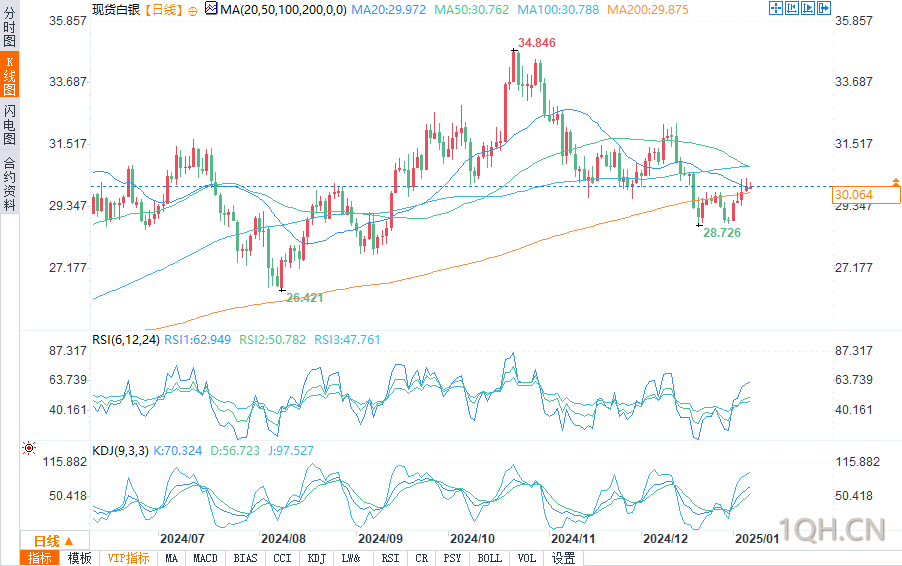The image size is (902, 566).
Task: Click the KDJ(9,3,3) panel label
Action: tap(120, 451)
